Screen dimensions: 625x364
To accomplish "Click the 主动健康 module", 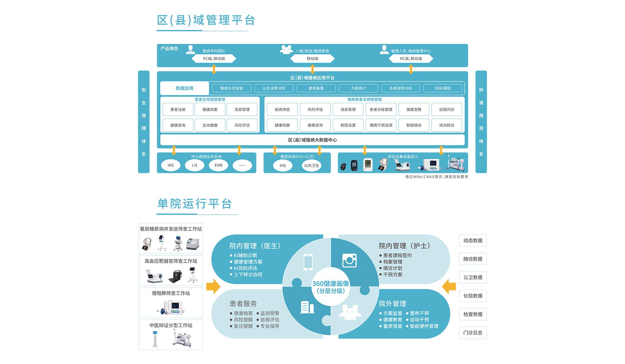I will [x=210, y=125].
